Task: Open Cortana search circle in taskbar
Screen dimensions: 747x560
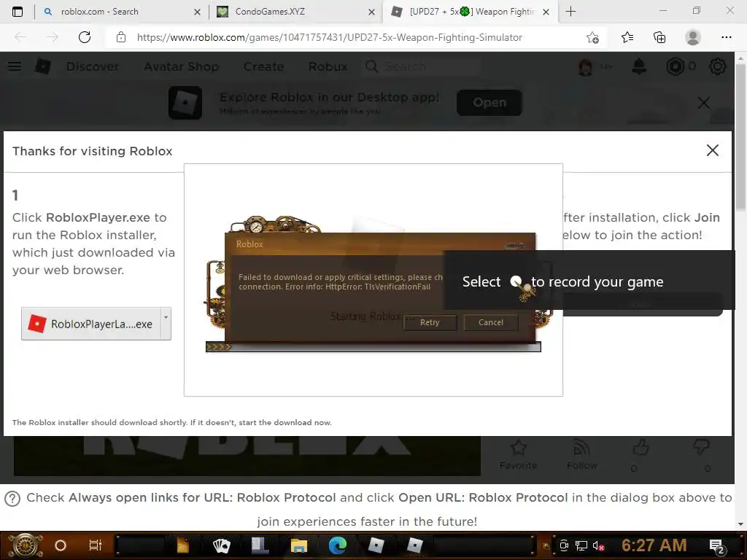Action: (x=61, y=545)
